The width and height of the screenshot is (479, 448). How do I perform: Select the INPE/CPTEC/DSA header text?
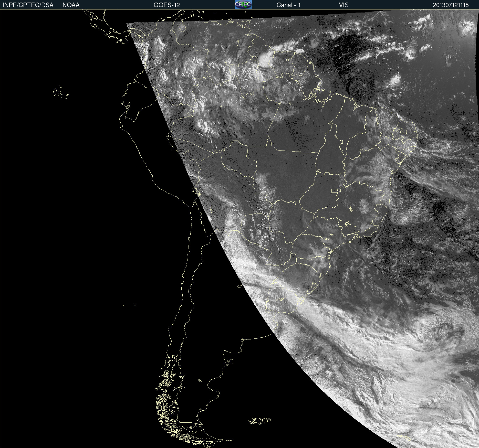click(28, 5)
